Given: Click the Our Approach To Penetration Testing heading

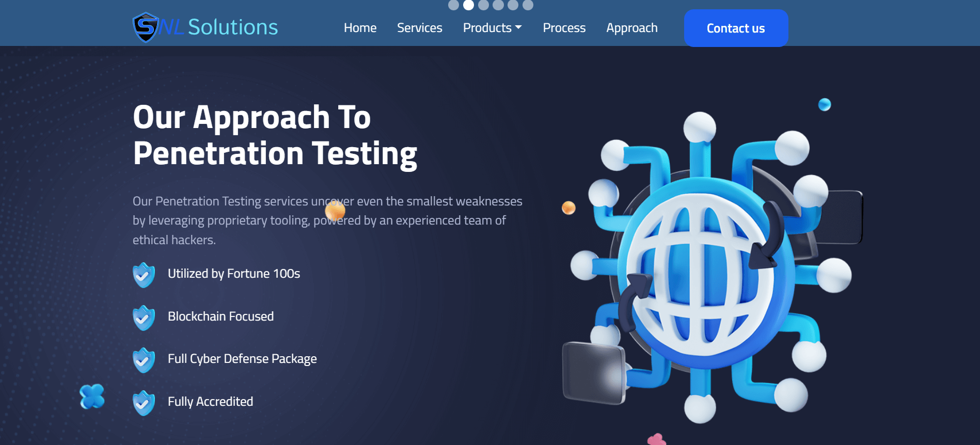Looking at the screenshot, I should click(x=275, y=135).
